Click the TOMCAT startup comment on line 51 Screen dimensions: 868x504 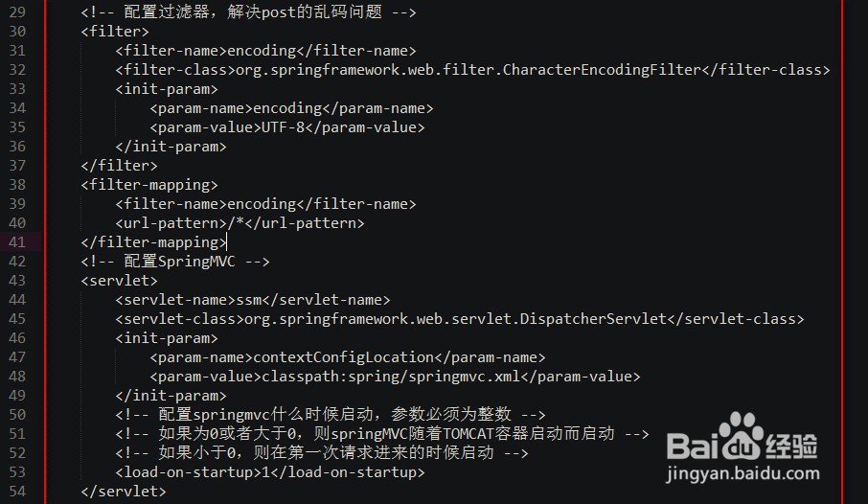coord(381,434)
